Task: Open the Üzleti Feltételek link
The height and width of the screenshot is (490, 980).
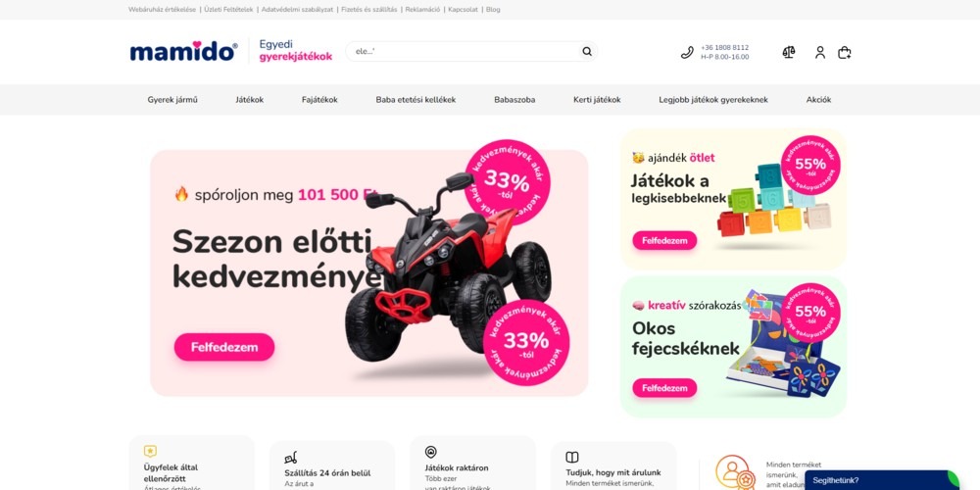Action: tap(228, 10)
